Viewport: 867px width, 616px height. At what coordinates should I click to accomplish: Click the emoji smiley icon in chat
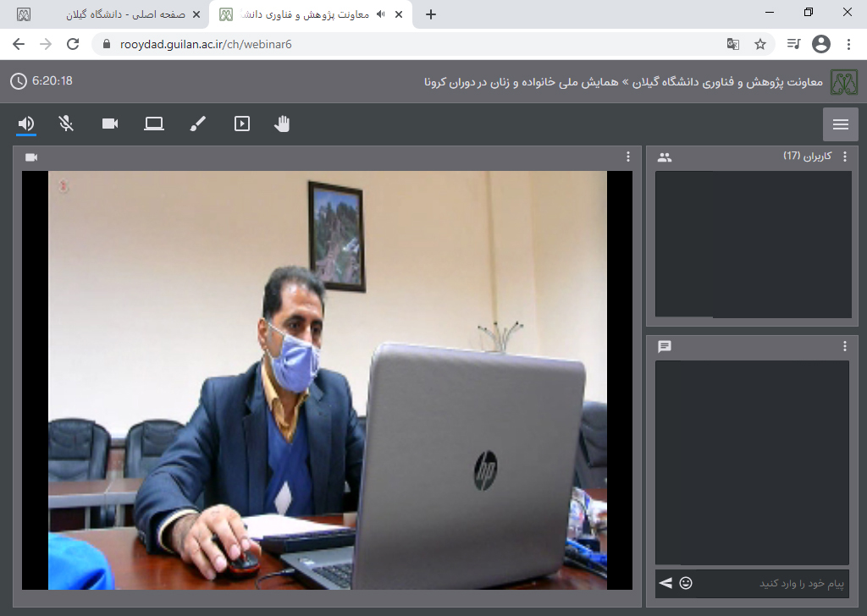(686, 583)
